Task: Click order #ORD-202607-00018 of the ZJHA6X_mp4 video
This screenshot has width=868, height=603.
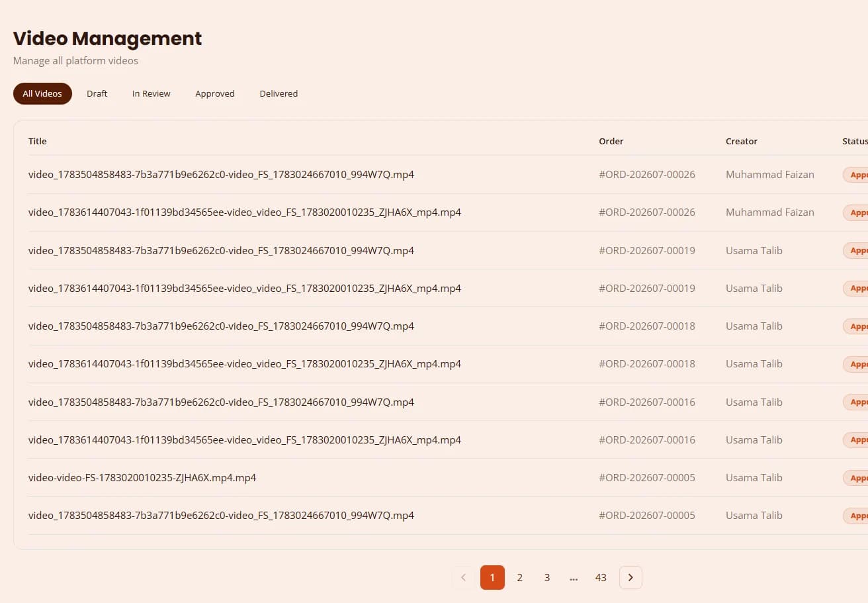Action: click(647, 363)
